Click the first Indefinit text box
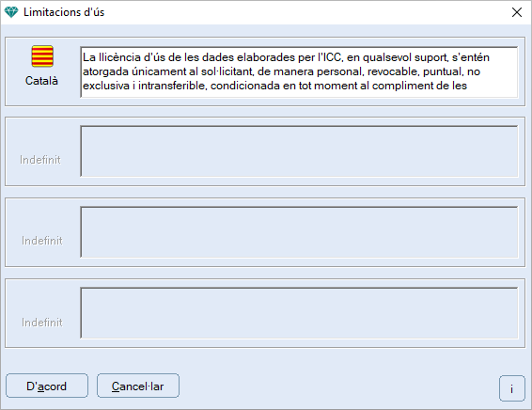Screen dimensions: 532x410 299,151
